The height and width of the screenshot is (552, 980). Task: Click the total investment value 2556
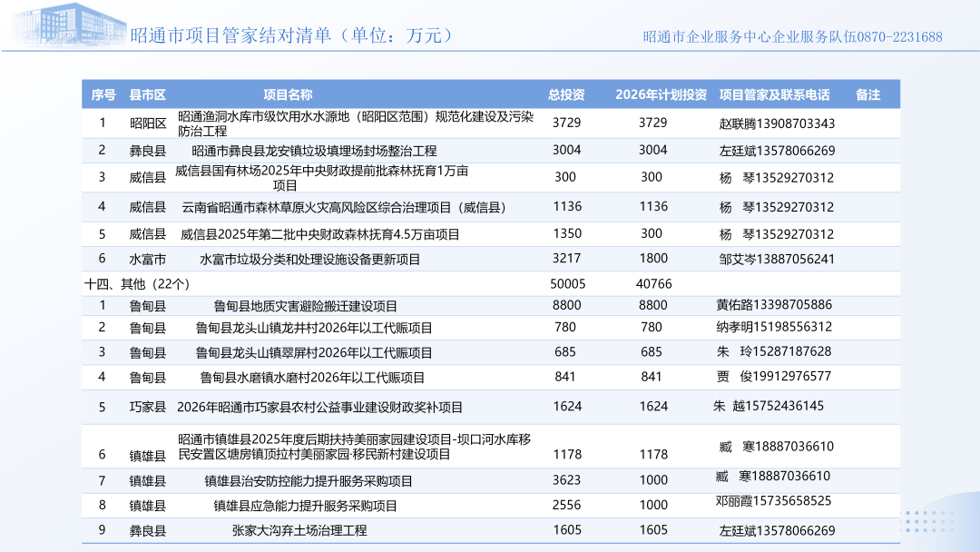tap(567, 505)
